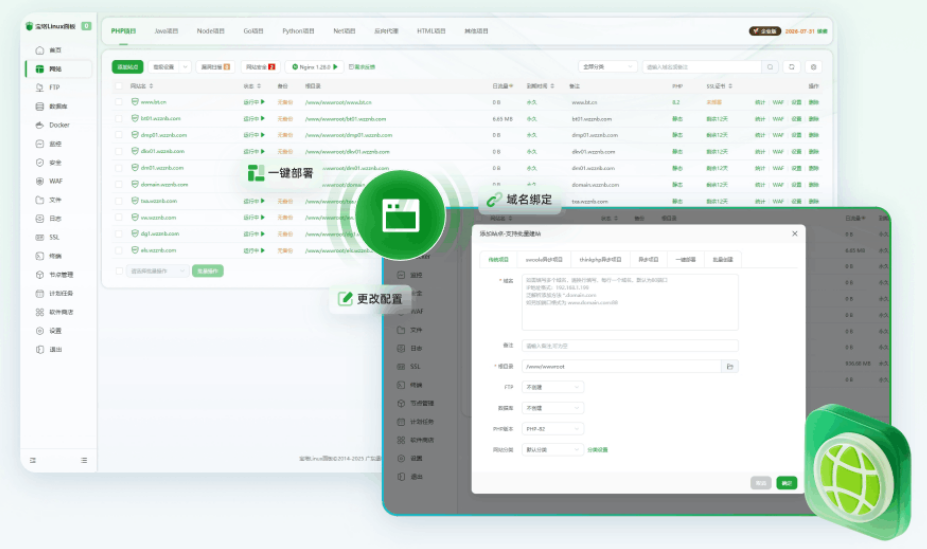Switch to the Go project tab
Image resolution: width=927 pixels, height=549 pixels.
point(253,31)
